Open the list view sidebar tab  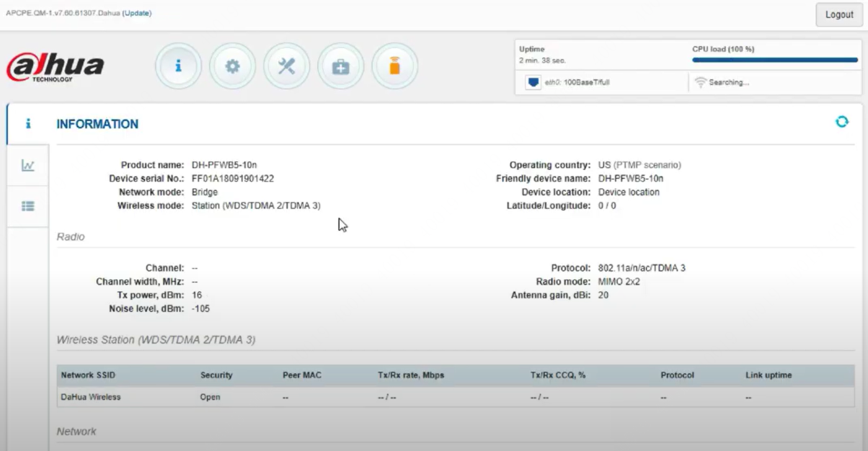tap(28, 207)
